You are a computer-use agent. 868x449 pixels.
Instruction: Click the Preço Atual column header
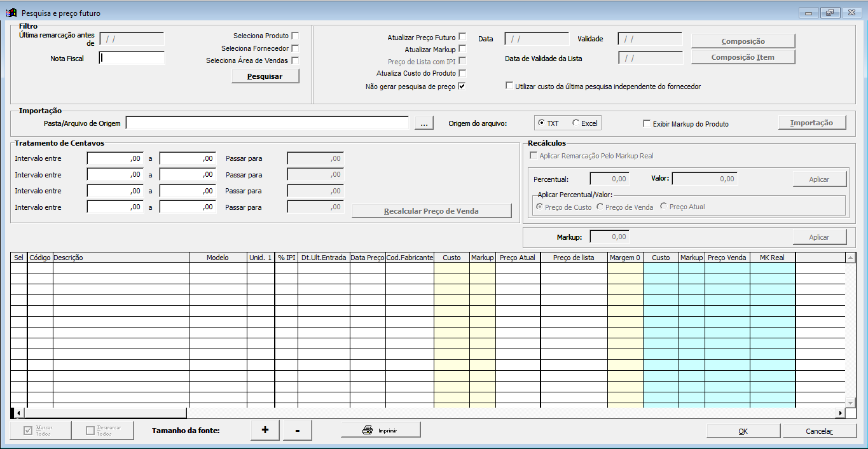point(518,258)
